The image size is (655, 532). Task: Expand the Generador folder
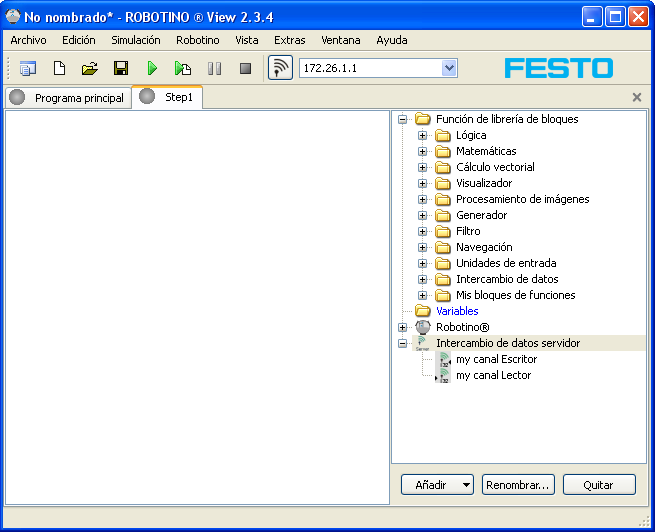point(422,215)
